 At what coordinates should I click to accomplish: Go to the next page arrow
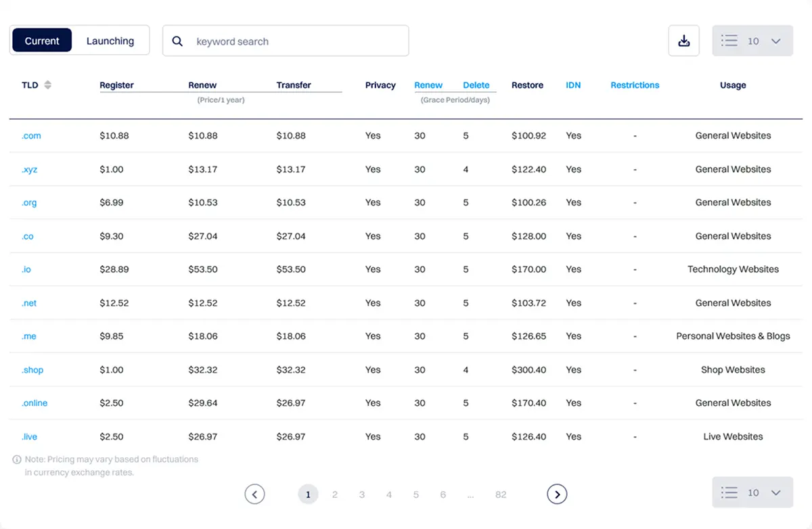click(x=557, y=495)
